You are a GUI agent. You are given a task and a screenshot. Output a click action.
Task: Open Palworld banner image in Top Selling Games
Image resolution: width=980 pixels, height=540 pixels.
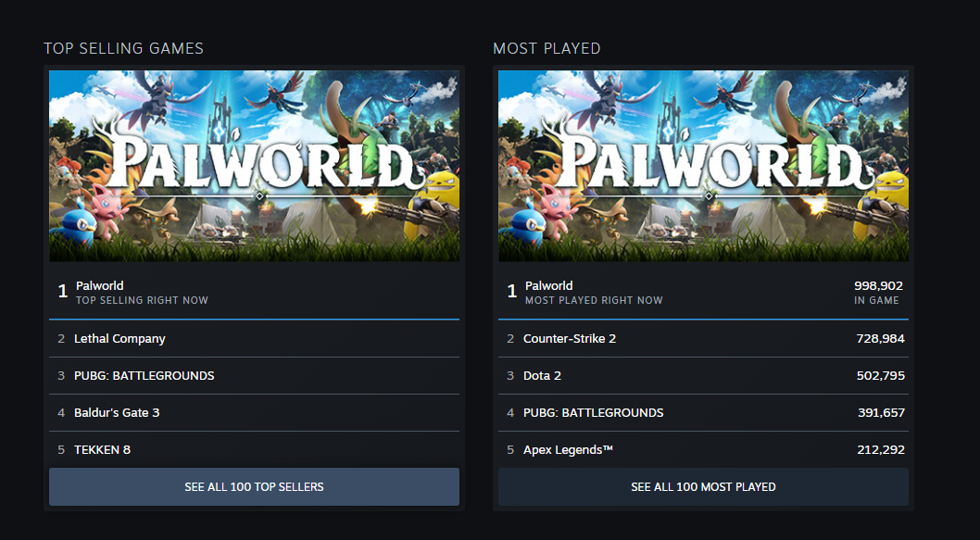(x=254, y=166)
